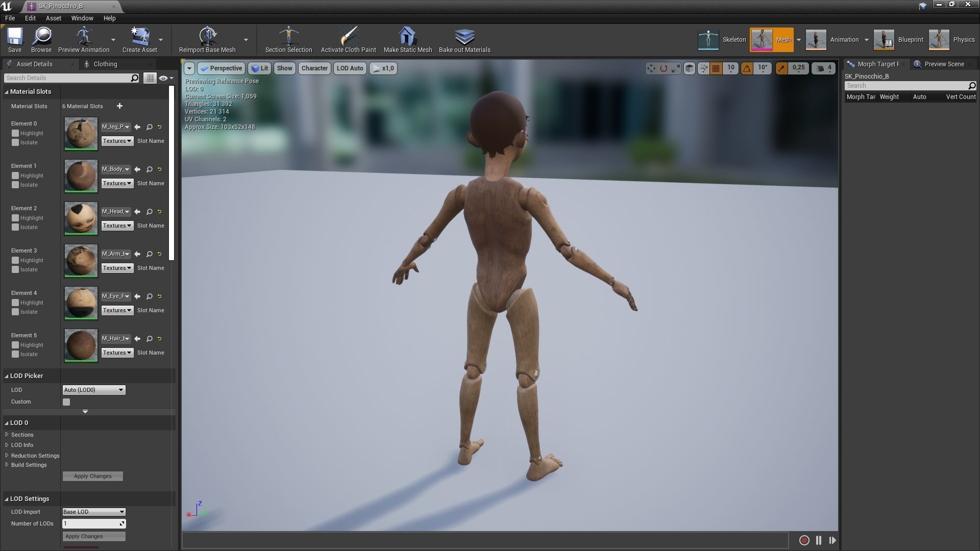Click the Show button in viewport
The width and height of the screenshot is (980, 551).
coord(285,68)
